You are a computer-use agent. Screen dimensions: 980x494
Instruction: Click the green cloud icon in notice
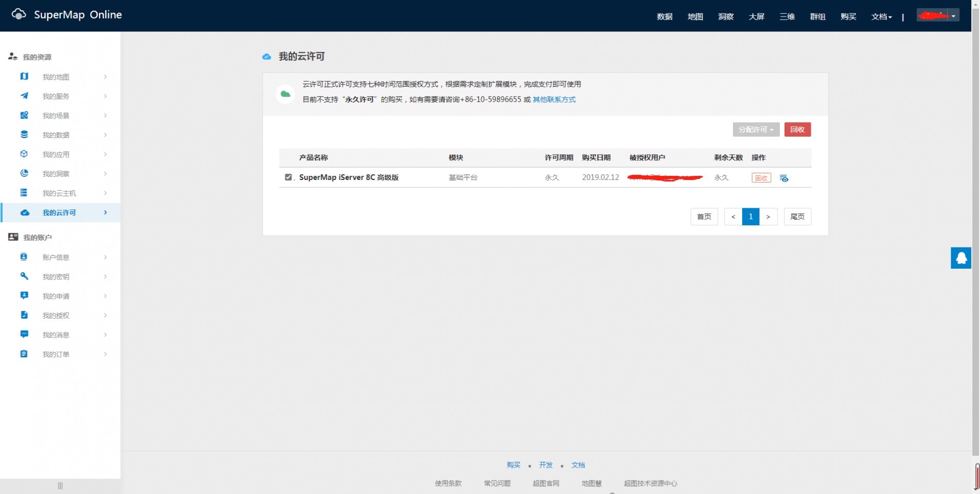(x=285, y=94)
